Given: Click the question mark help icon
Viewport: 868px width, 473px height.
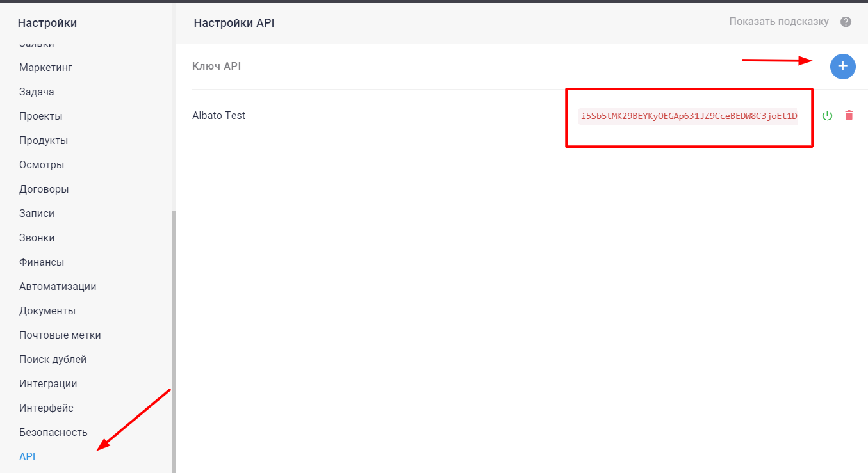Looking at the screenshot, I should [x=846, y=22].
